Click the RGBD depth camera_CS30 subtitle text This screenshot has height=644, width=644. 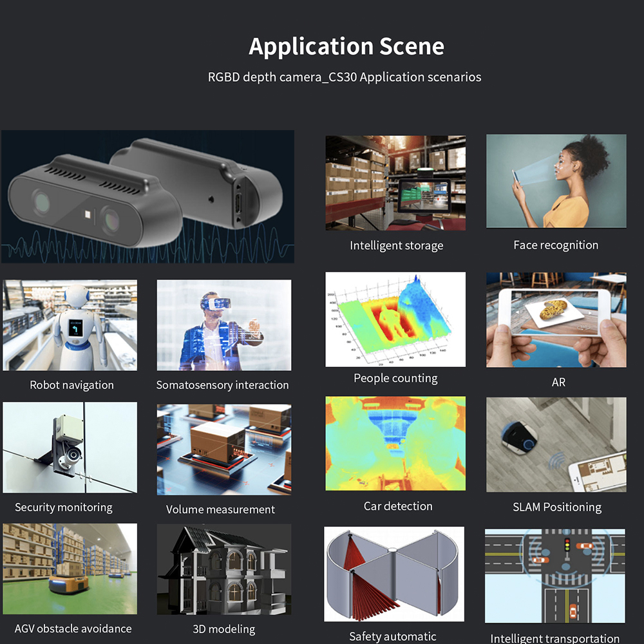click(x=344, y=77)
